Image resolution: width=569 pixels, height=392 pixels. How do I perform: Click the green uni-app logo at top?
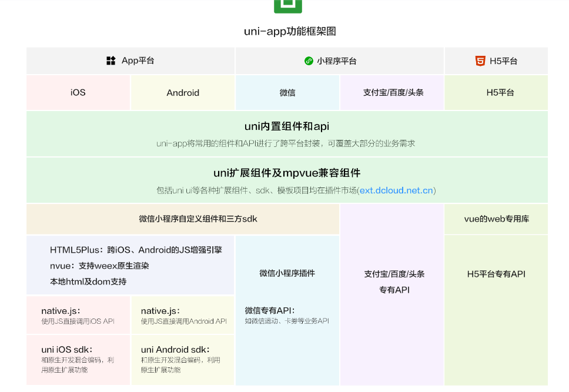coord(288,6)
